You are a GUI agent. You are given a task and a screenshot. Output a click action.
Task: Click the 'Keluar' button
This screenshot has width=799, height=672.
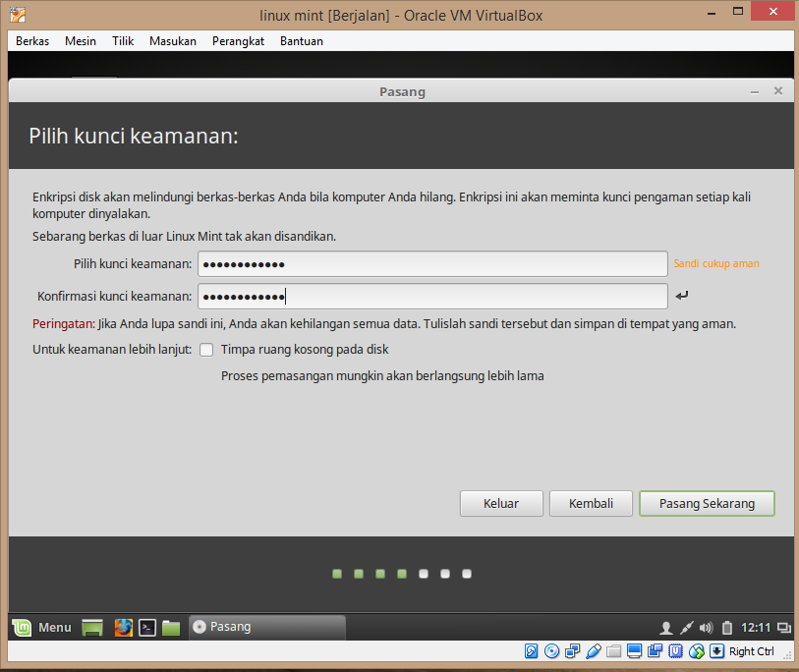coord(501,503)
